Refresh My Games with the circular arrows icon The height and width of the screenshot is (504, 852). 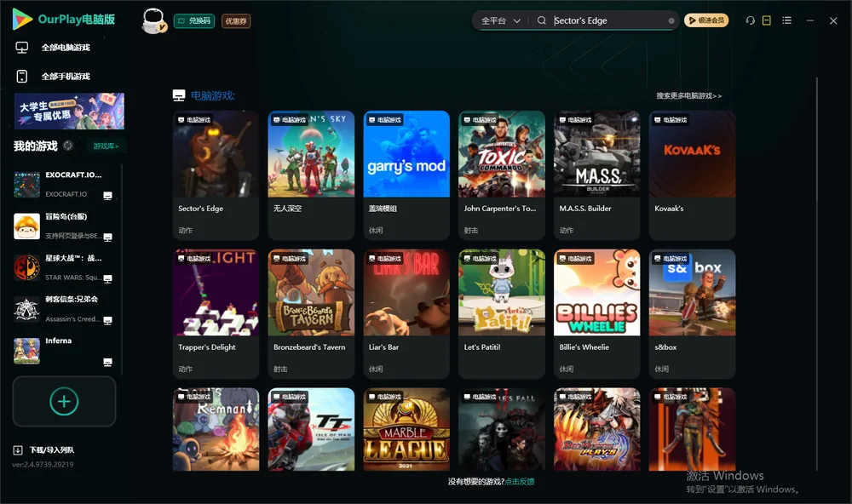(68, 146)
